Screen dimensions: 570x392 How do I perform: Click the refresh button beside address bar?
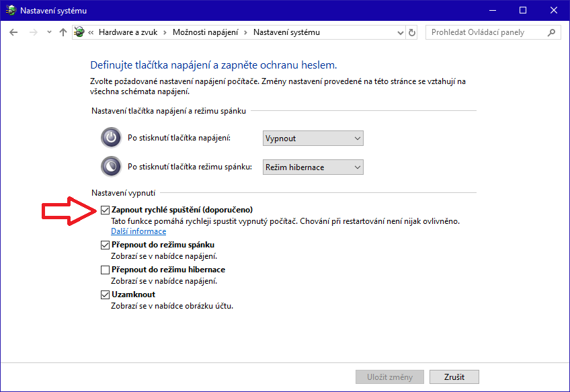tap(412, 32)
